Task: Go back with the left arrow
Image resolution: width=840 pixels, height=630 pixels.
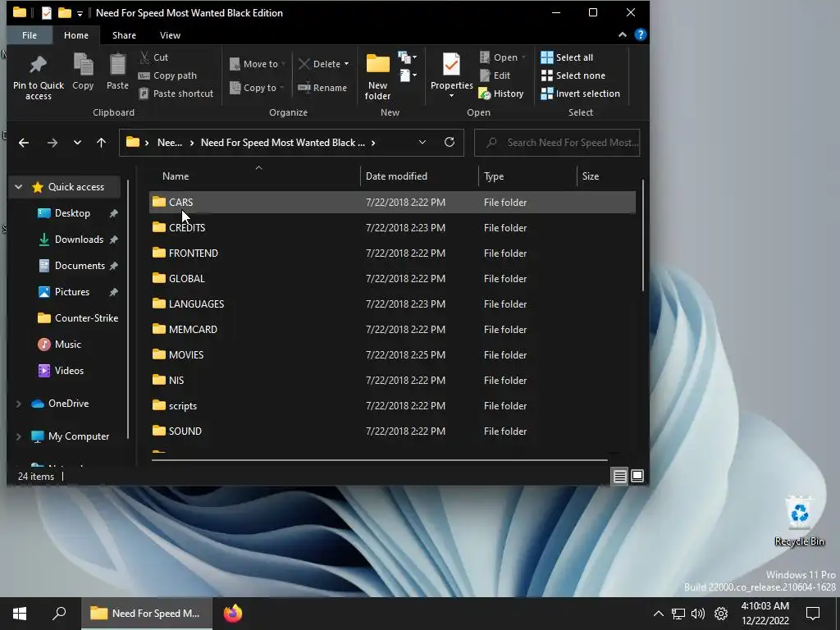Action: coord(24,143)
